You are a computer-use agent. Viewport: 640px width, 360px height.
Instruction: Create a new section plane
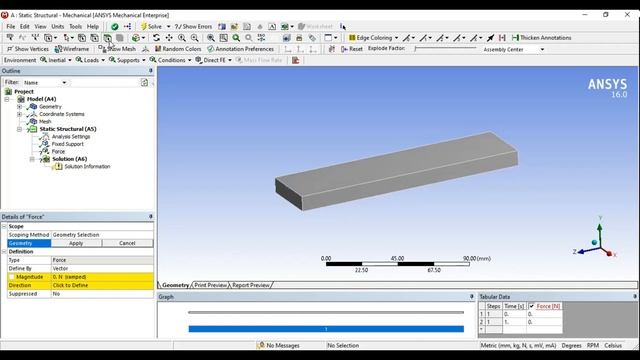coord(222,27)
